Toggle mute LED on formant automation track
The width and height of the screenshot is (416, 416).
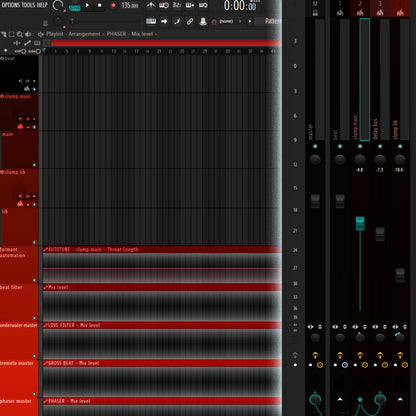tap(34, 280)
